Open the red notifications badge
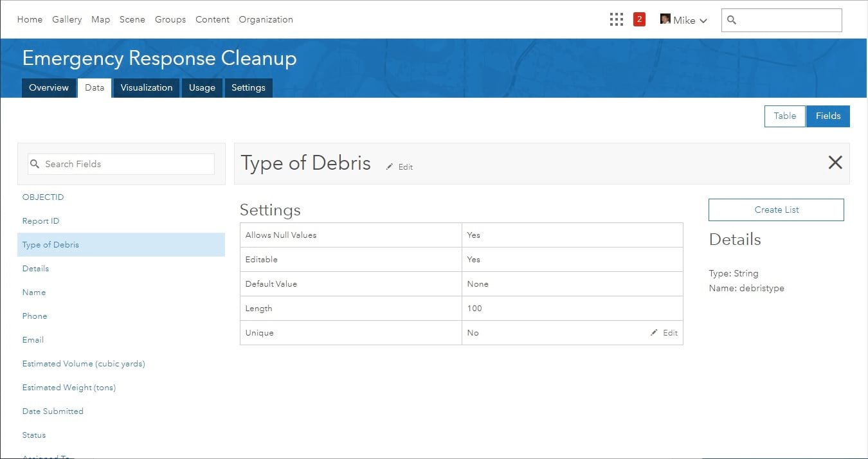This screenshot has height=459, width=868. [639, 19]
